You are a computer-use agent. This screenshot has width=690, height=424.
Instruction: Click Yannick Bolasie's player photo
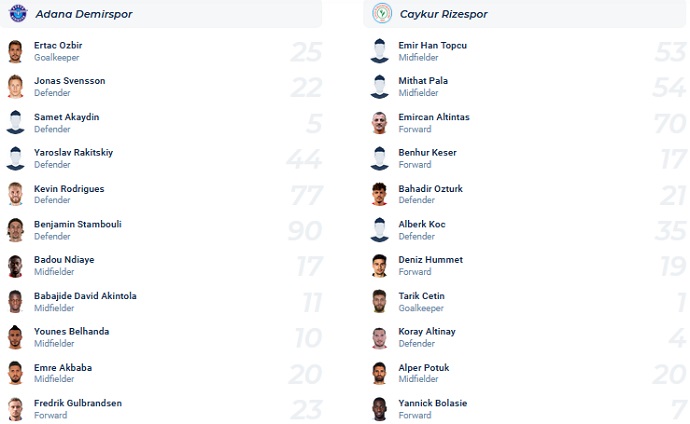379,409
